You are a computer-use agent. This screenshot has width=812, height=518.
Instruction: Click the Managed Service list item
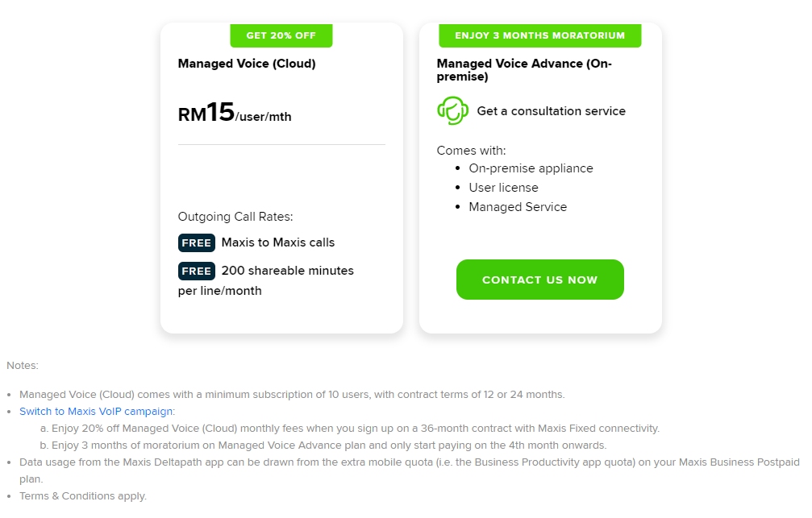[x=518, y=207]
